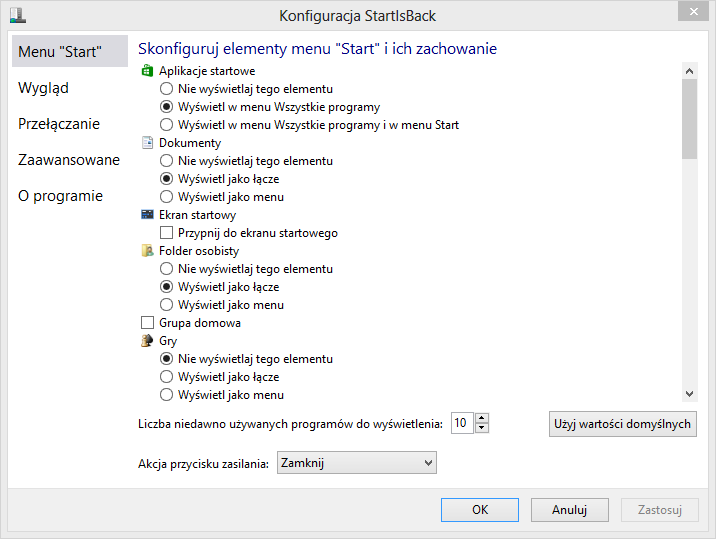Click the 'Akcja przycisku zasilania:' label
The width and height of the screenshot is (716, 539).
[203, 464]
